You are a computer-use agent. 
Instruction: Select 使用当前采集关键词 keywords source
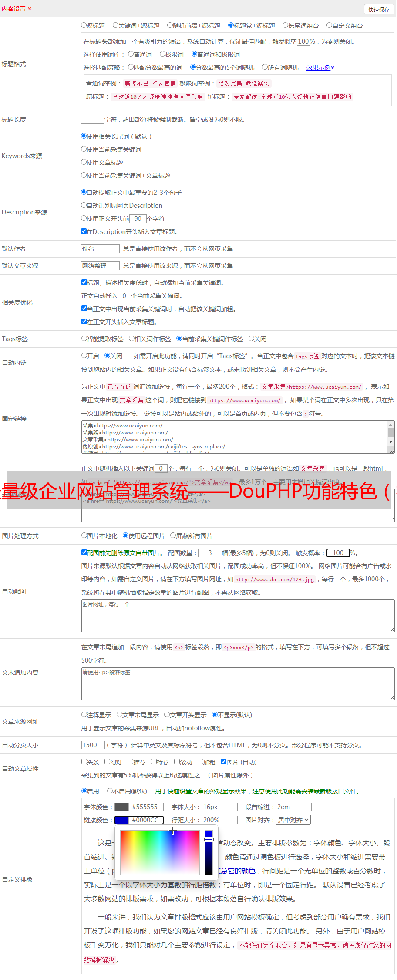[84, 149]
